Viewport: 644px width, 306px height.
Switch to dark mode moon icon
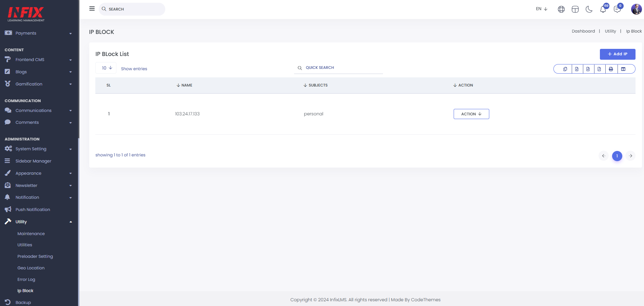(x=589, y=9)
